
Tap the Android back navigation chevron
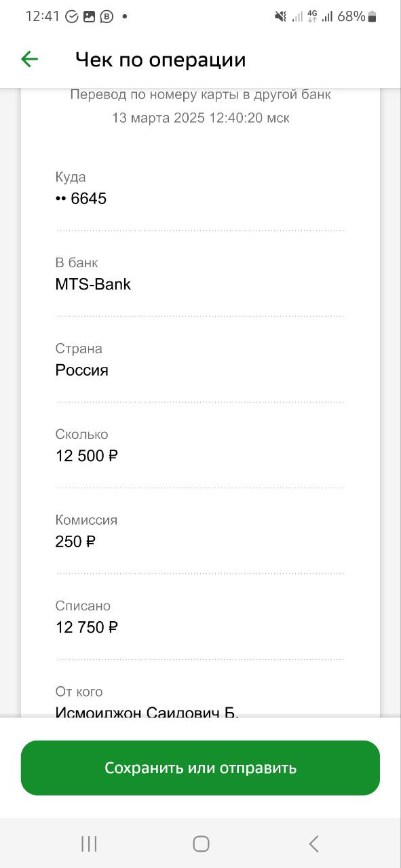pyautogui.click(x=313, y=844)
